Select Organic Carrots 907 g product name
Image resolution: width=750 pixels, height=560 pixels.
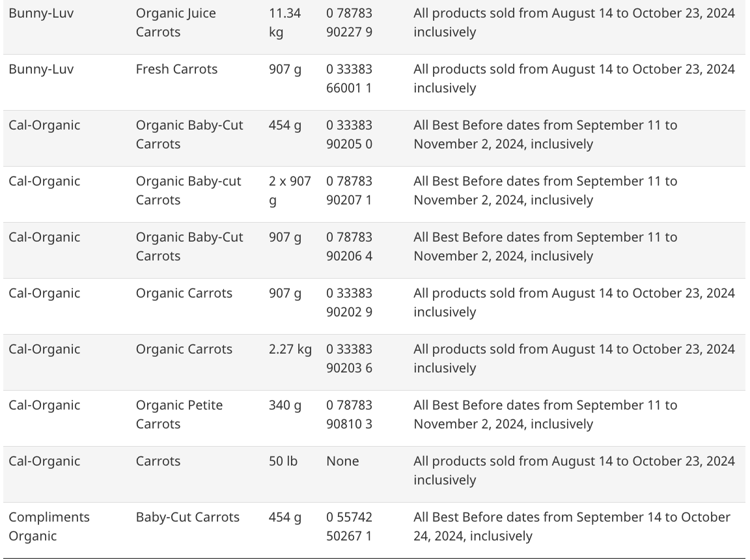pos(184,293)
